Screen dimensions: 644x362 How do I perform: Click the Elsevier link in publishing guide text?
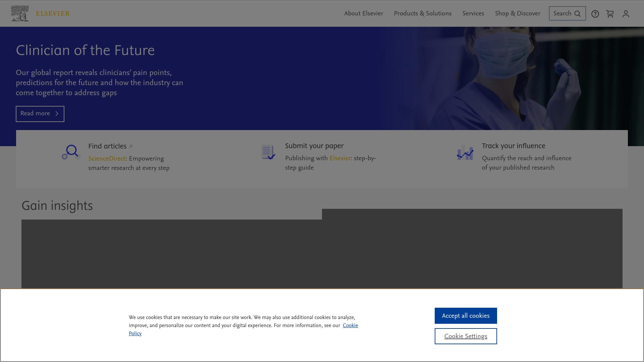[x=340, y=159]
